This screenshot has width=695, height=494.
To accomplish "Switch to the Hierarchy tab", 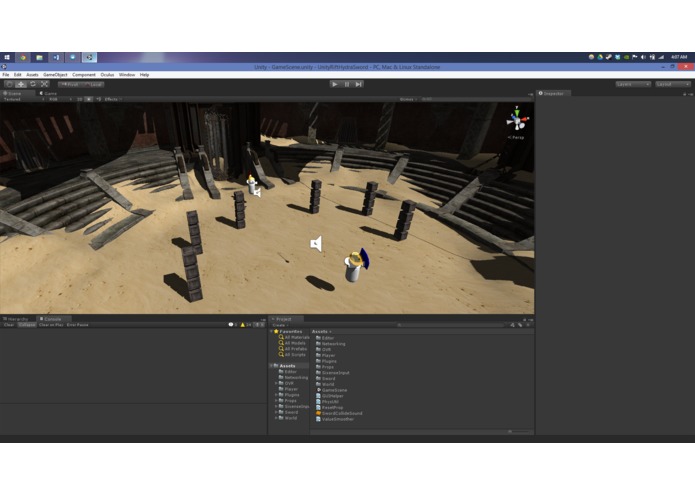I will tap(16, 319).
